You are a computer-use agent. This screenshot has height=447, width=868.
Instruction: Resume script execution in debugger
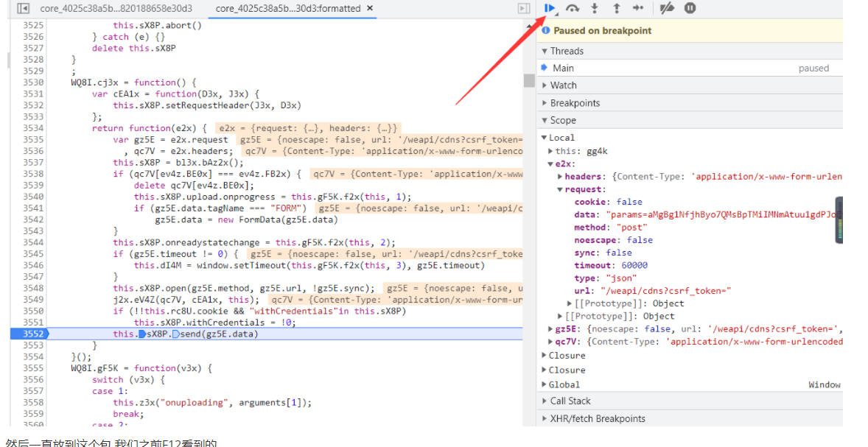pyautogui.click(x=550, y=8)
